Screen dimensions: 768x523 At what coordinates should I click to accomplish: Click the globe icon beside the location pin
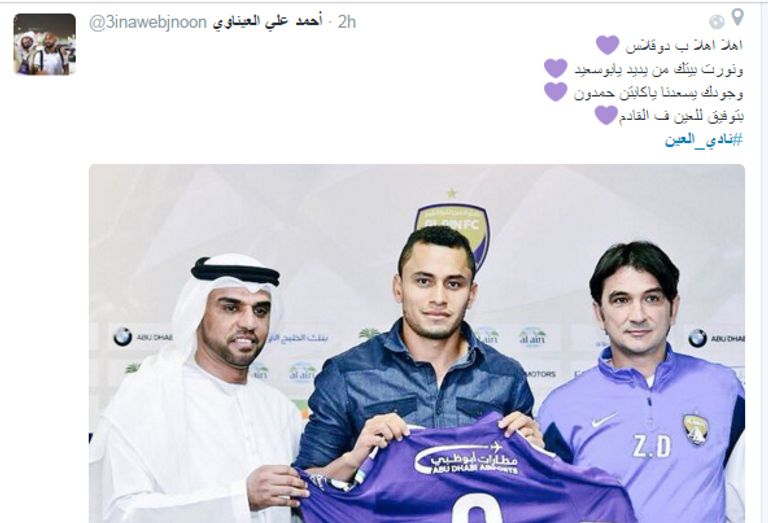point(717,21)
